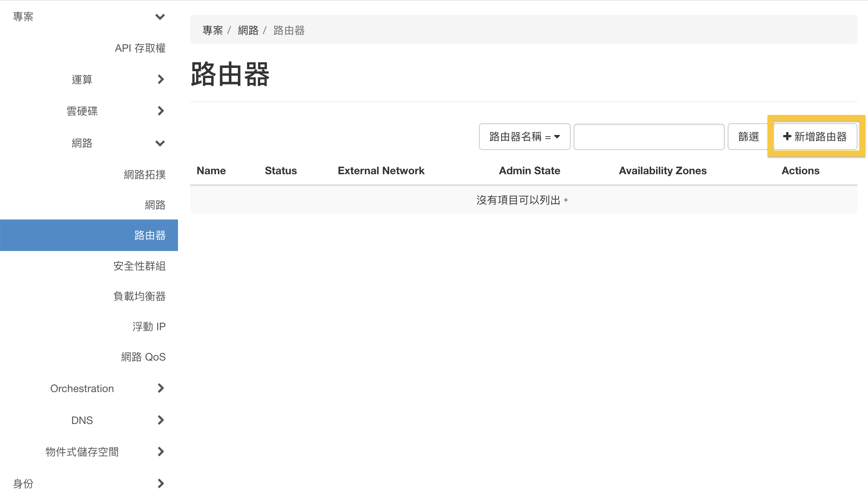Open 負載均衡器 sidebar item

click(x=139, y=296)
